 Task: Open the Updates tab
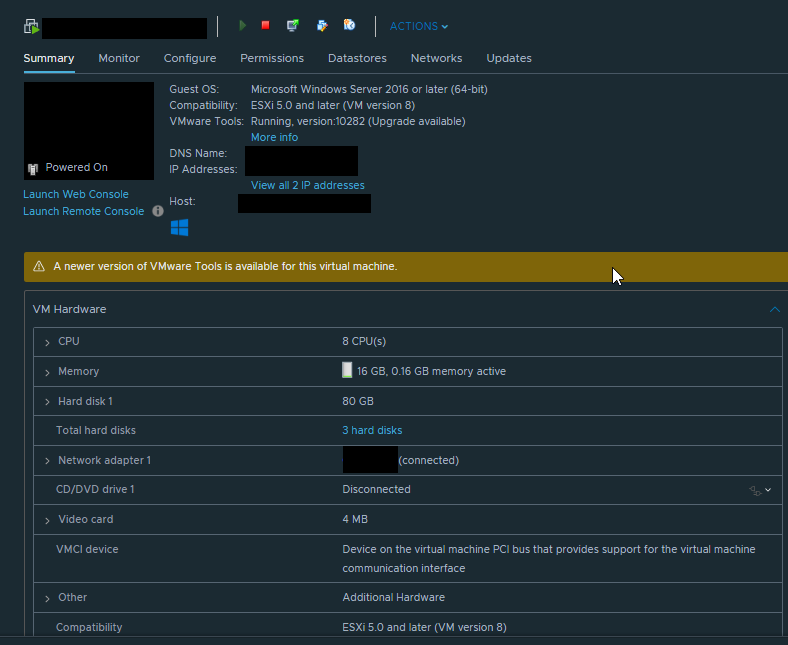509,58
